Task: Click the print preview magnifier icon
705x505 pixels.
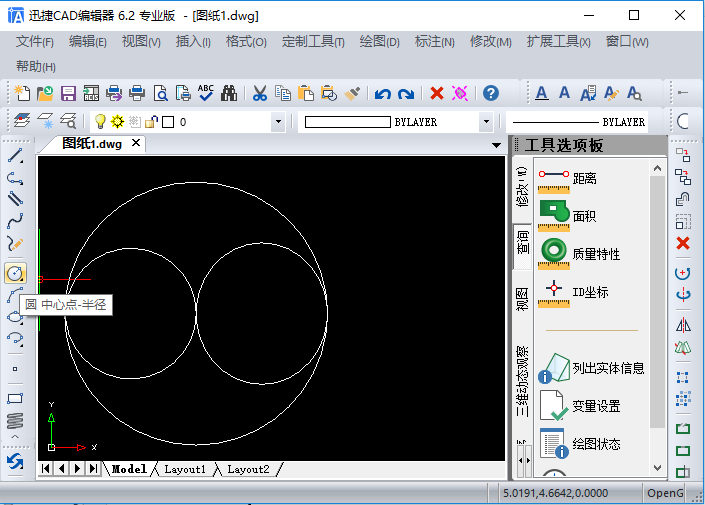Action: tap(161, 93)
